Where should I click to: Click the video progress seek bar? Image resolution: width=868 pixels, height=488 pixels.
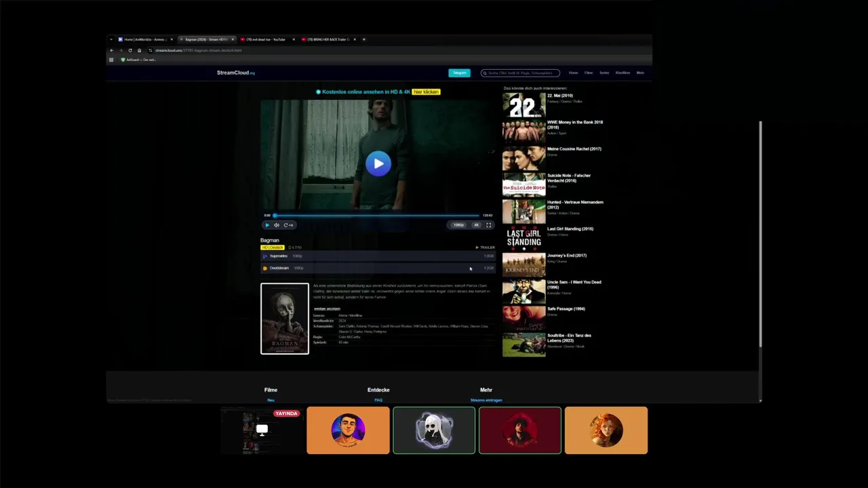tap(377, 216)
